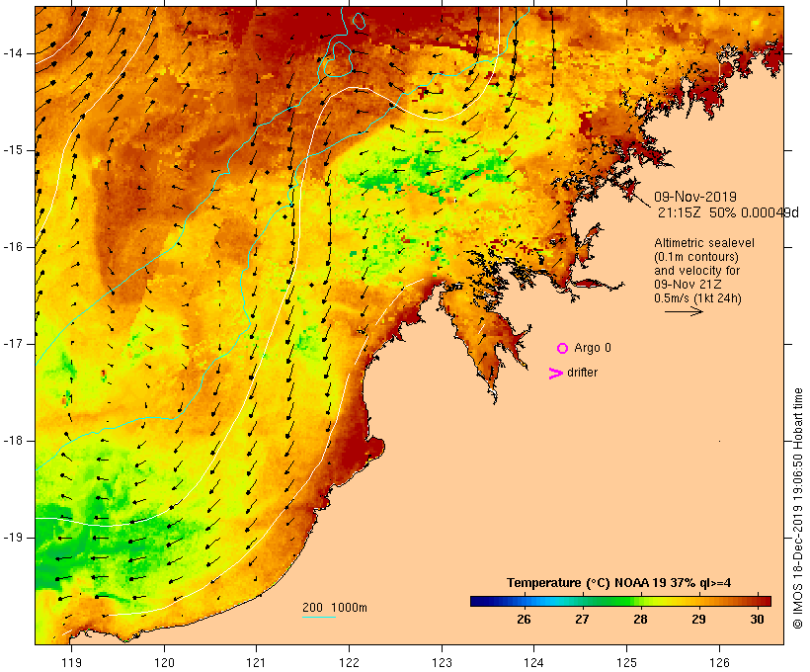Click the colorbar value 27
Screen dimensions: 810x672
pos(582,620)
